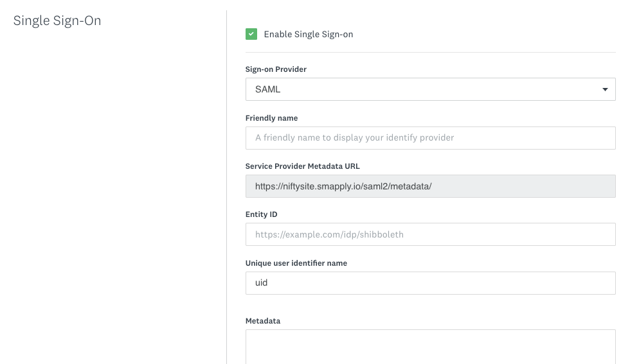Viewport: 630px width, 364px height.
Task: Toggle the Enable Single Sign-on checkbox
Action: (x=251, y=34)
